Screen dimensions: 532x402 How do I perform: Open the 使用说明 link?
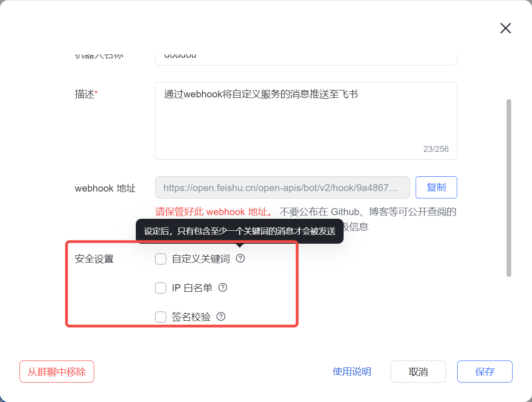click(352, 372)
